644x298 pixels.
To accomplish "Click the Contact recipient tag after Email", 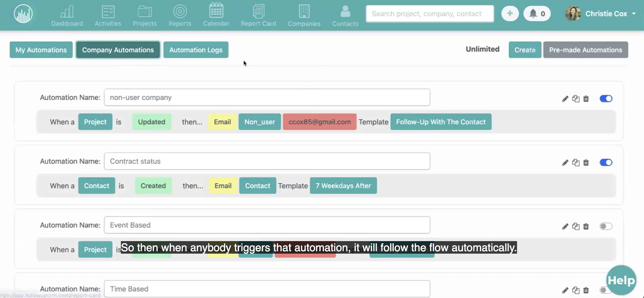I will coord(258,186).
